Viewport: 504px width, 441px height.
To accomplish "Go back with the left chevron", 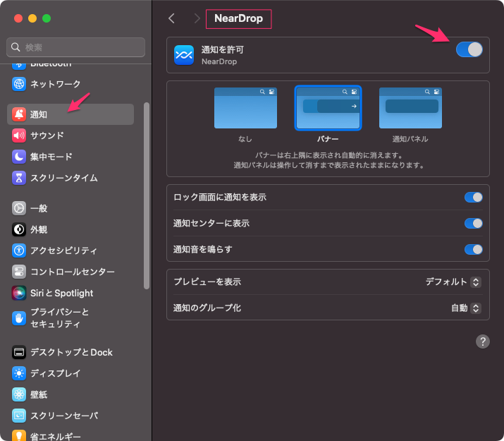I will pyautogui.click(x=171, y=18).
